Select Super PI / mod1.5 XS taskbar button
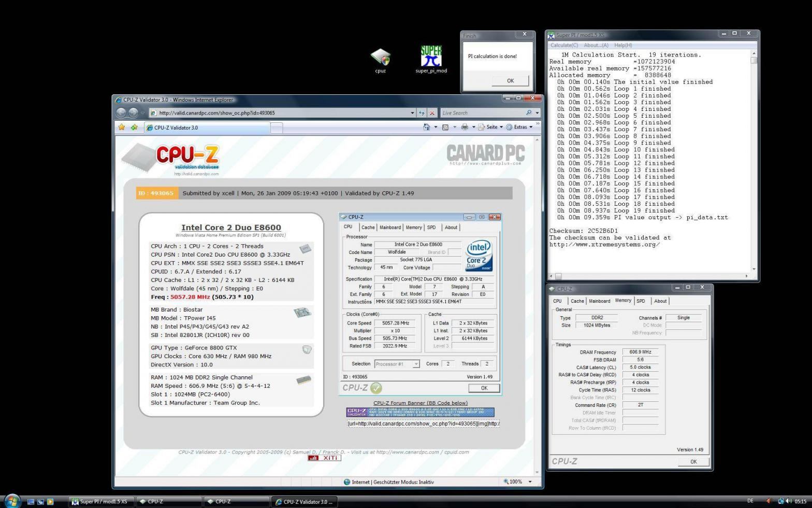This screenshot has height=508, width=812. point(101,501)
